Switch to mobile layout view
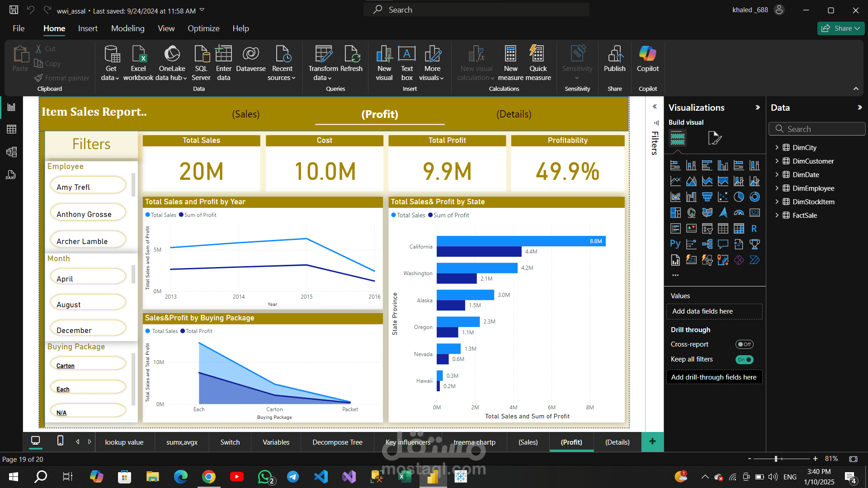 click(60, 441)
